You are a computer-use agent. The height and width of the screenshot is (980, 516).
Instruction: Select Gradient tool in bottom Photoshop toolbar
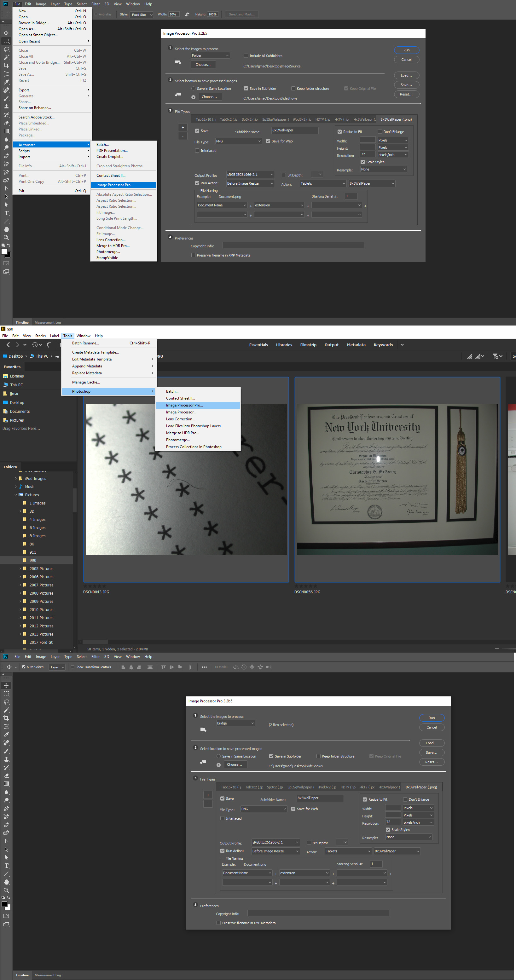click(6, 784)
